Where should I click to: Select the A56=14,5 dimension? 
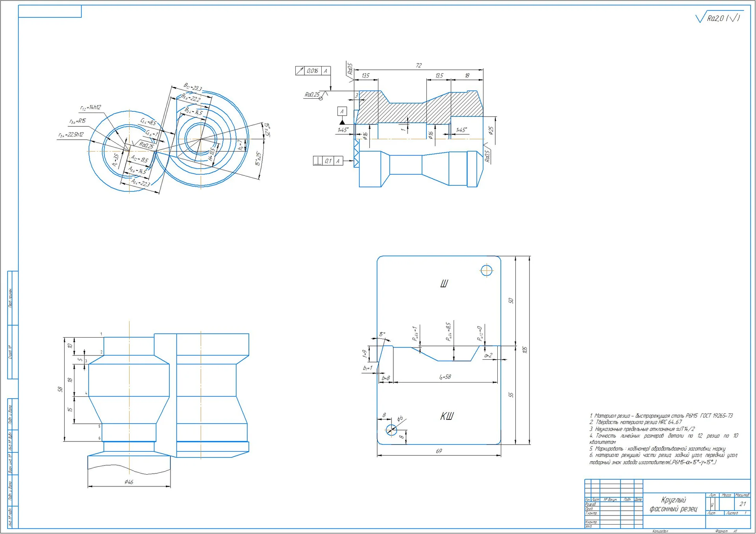(x=137, y=170)
